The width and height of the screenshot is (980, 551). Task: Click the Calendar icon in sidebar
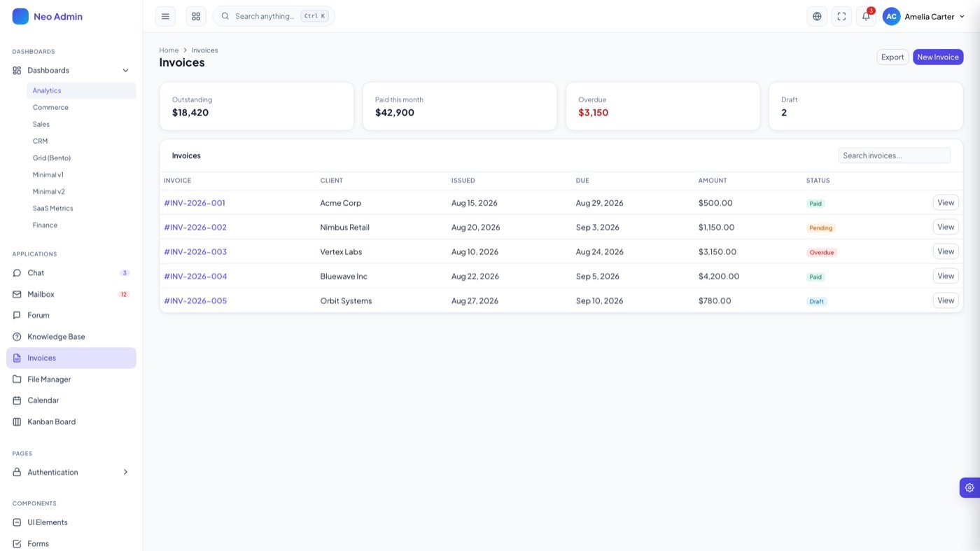(17, 400)
